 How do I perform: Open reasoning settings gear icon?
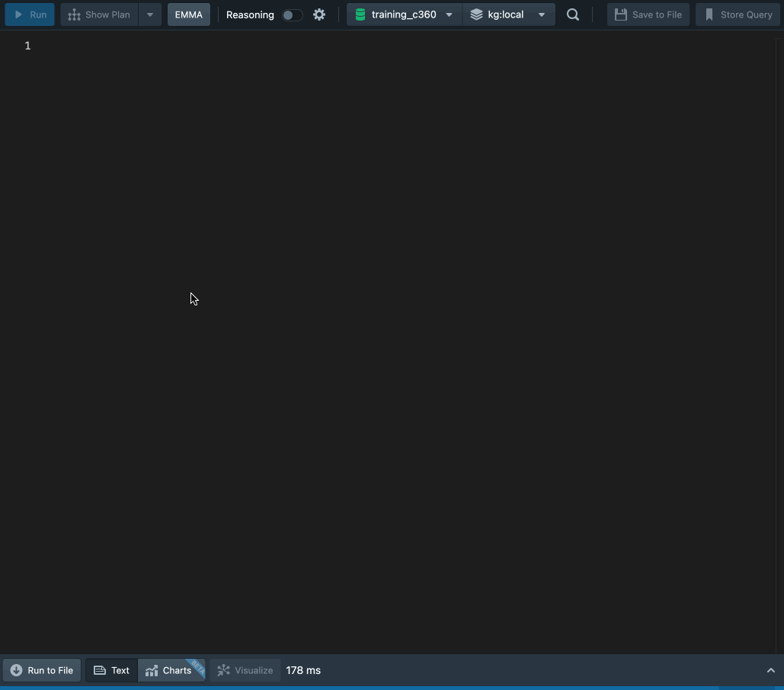(319, 14)
